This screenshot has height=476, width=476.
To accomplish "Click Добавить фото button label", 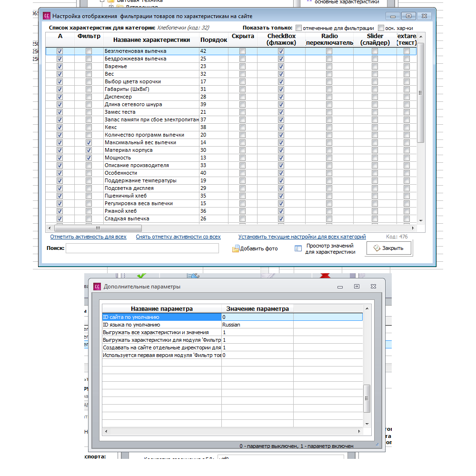I will pos(259,248).
